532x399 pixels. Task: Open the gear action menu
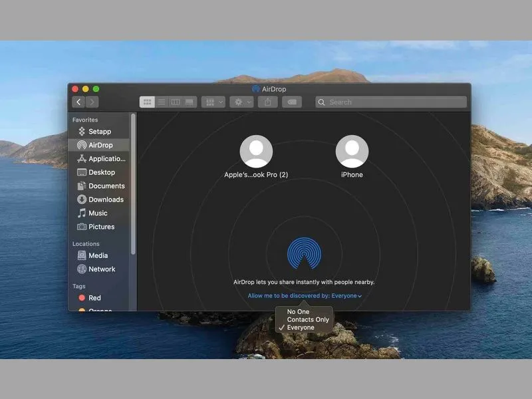pos(241,102)
